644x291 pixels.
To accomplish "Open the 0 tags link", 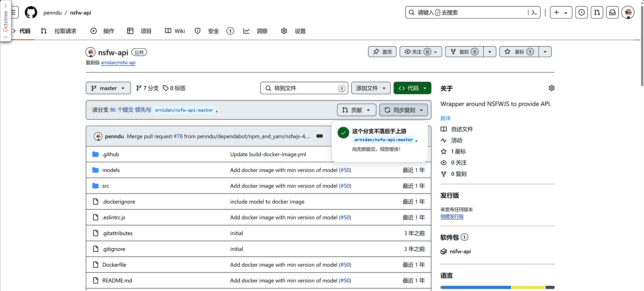I will click(174, 88).
